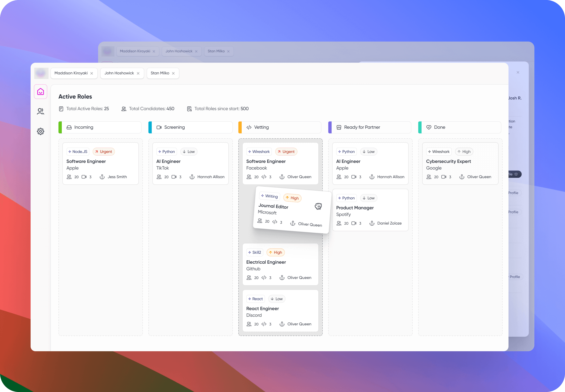Switch to the John Hoshowick tab
The width and height of the screenshot is (565, 392).
click(119, 73)
